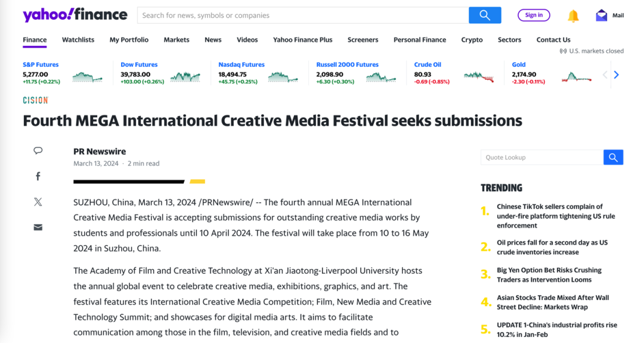This screenshot has width=644, height=343.
Task: Open notifications bell icon
Action: pyautogui.click(x=573, y=15)
